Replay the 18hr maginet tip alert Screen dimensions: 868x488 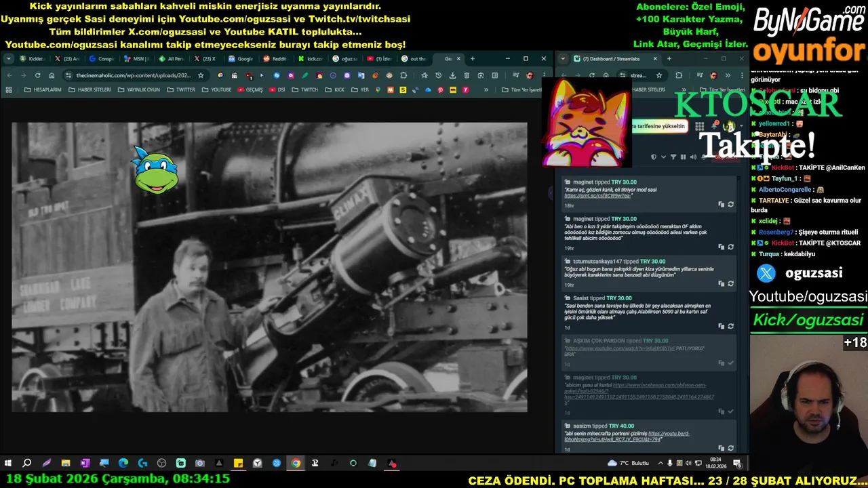730,204
